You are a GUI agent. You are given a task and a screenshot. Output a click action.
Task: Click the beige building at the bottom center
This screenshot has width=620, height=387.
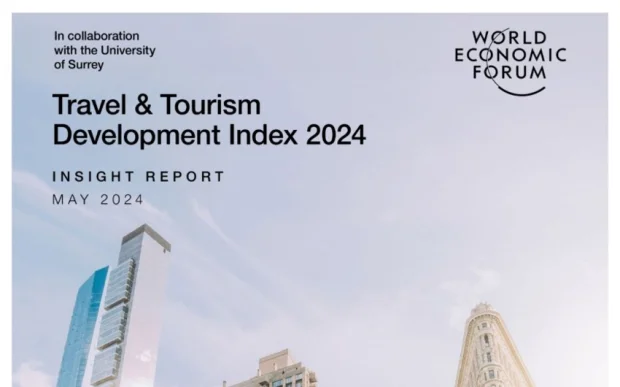pyautogui.click(x=277, y=370)
